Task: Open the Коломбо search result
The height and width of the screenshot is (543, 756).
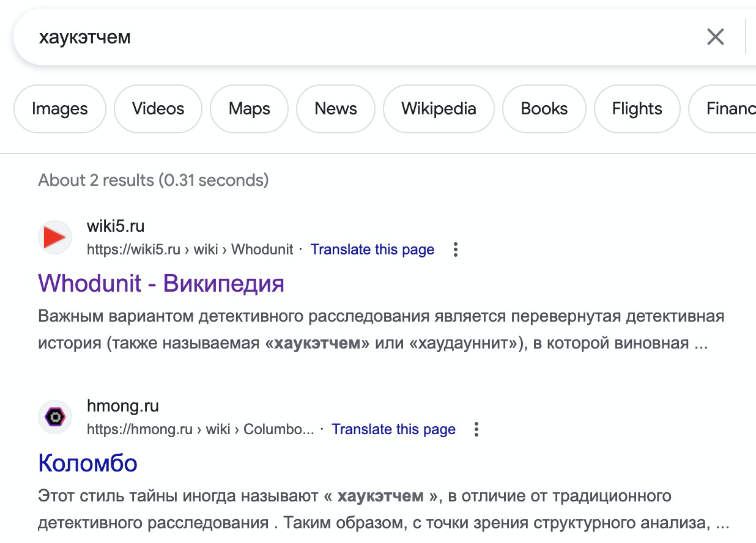Action: click(x=87, y=463)
